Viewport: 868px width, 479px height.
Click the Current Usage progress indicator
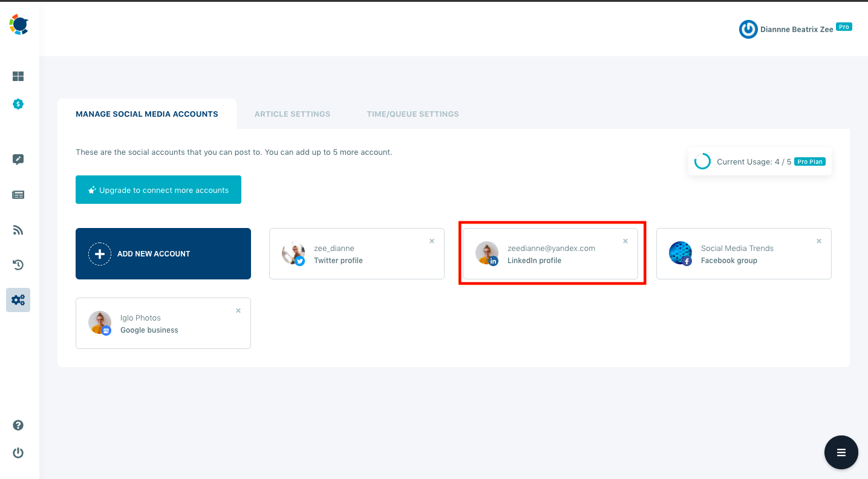(x=702, y=161)
